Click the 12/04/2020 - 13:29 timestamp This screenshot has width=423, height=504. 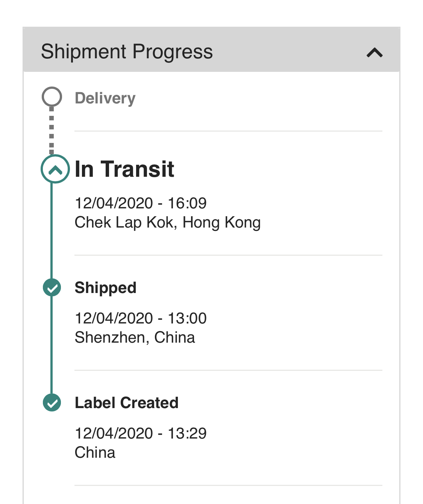tap(141, 433)
